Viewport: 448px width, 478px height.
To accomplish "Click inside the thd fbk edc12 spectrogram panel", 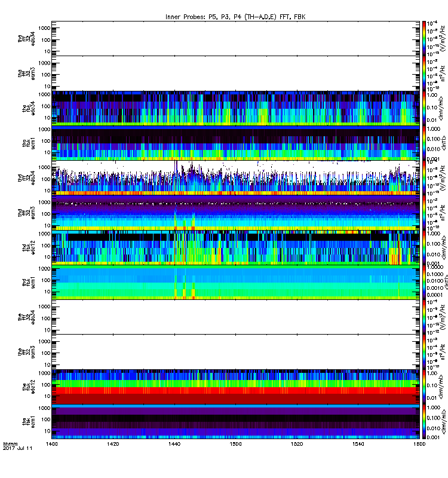I will [235, 247].
